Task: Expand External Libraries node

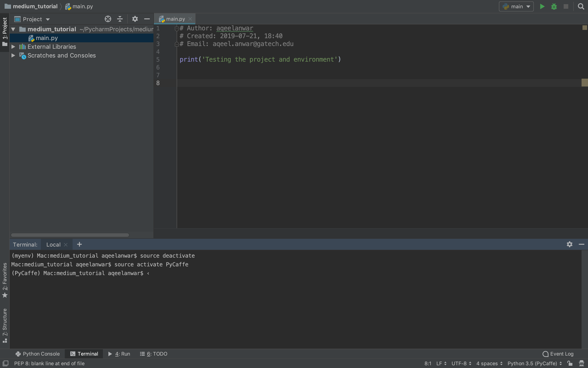Action: (13, 46)
